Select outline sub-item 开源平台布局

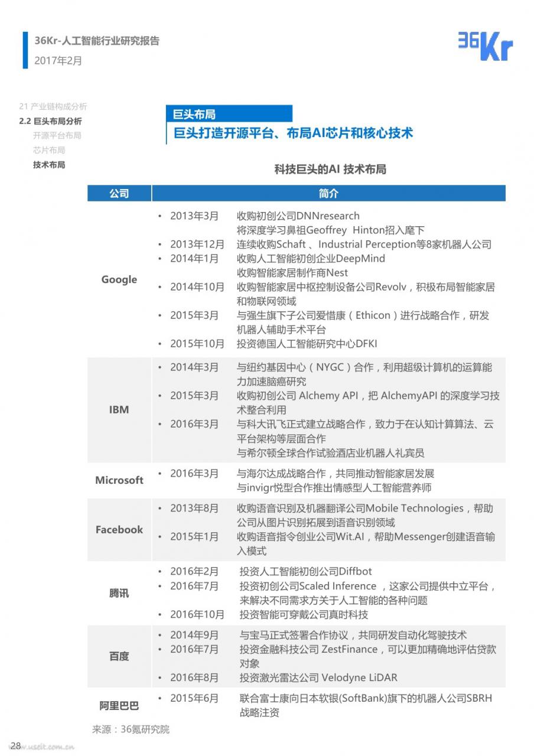click(x=57, y=135)
